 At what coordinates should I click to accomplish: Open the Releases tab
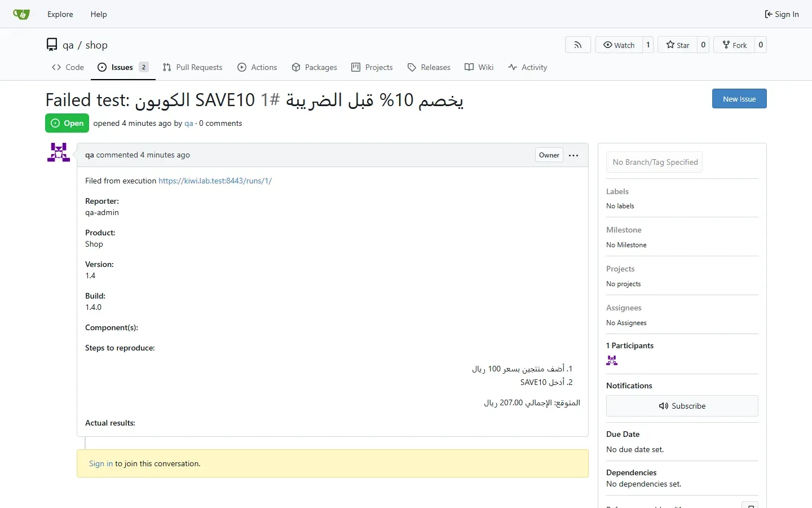429,67
